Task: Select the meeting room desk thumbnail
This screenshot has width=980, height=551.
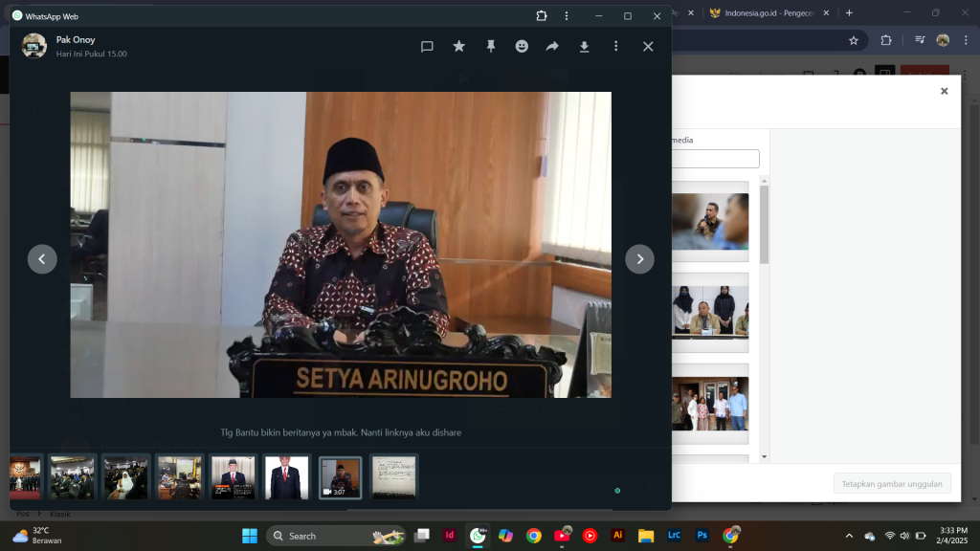Action: click(179, 478)
